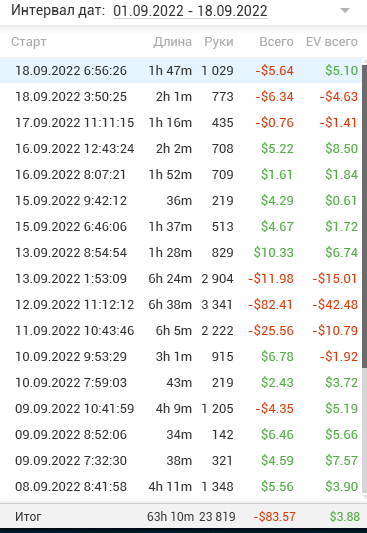Select session 17.09.2022 11:11:15
The width and height of the screenshot is (367, 533).
click(x=181, y=122)
